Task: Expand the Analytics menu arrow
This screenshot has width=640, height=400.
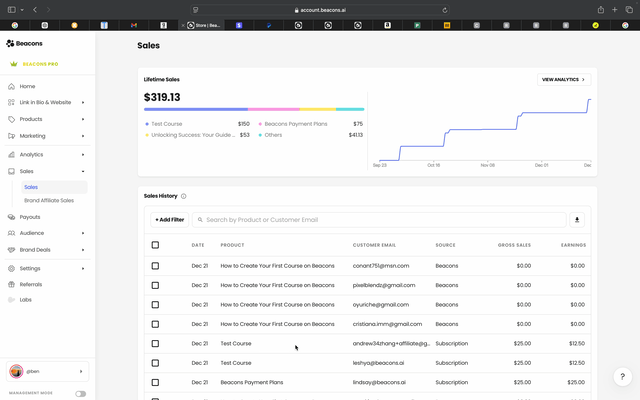Action: click(83, 155)
